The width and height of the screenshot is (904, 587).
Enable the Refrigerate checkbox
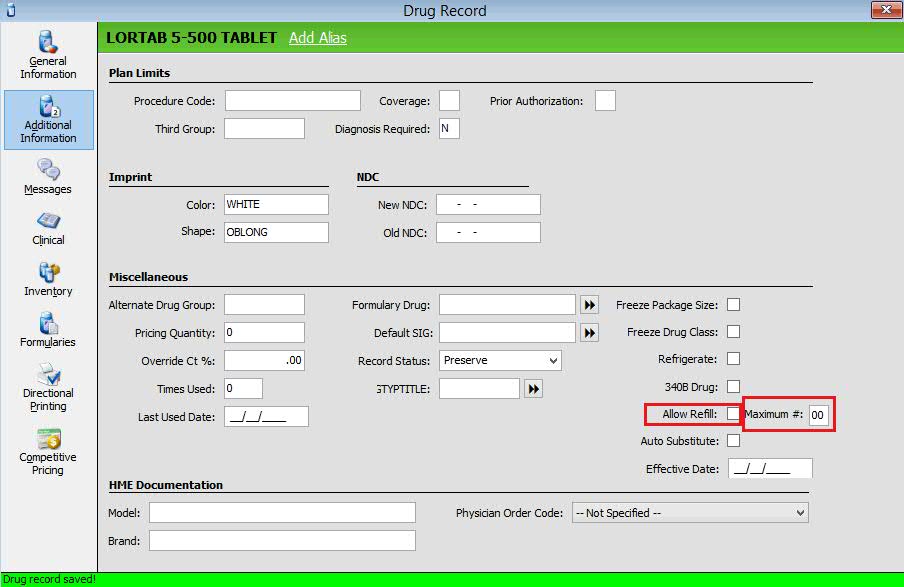[x=733, y=359]
